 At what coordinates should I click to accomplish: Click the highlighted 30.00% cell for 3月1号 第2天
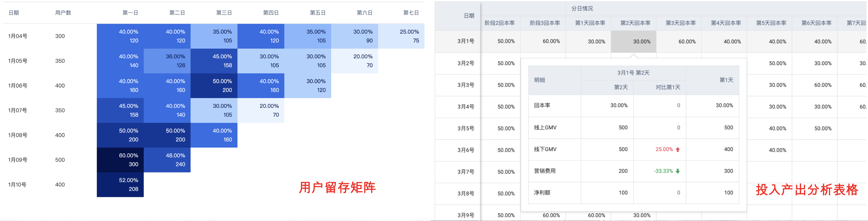(x=634, y=41)
